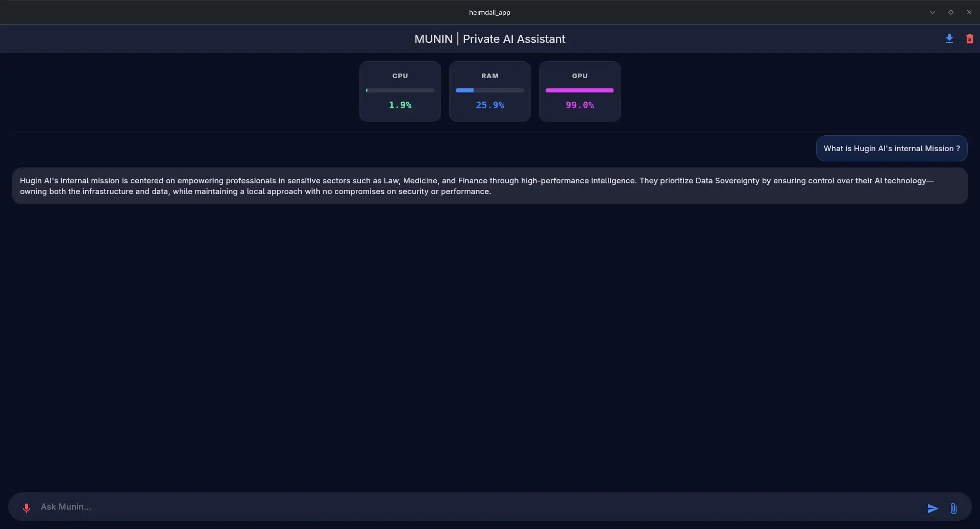Click the magenta GPU usage bar
This screenshot has width=980, height=529.
(x=579, y=90)
